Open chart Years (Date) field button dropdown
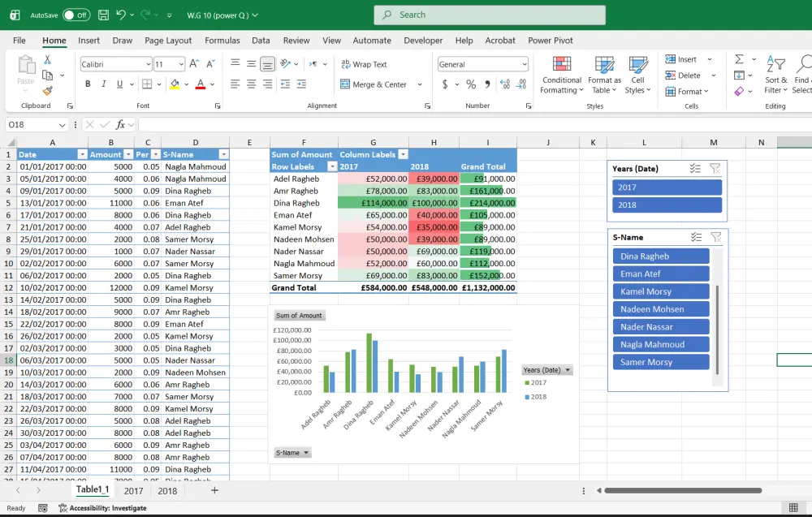 pos(546,370)
